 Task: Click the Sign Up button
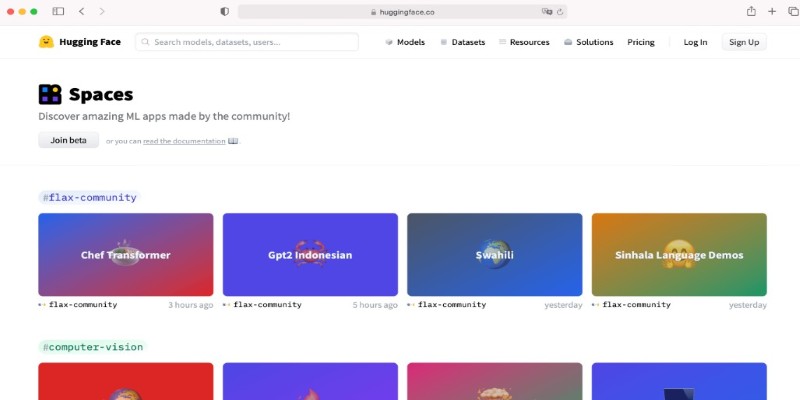(x=744, y=42)
